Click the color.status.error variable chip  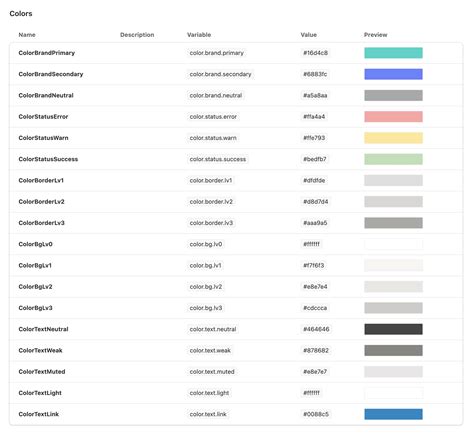click(x=213, y=117)
